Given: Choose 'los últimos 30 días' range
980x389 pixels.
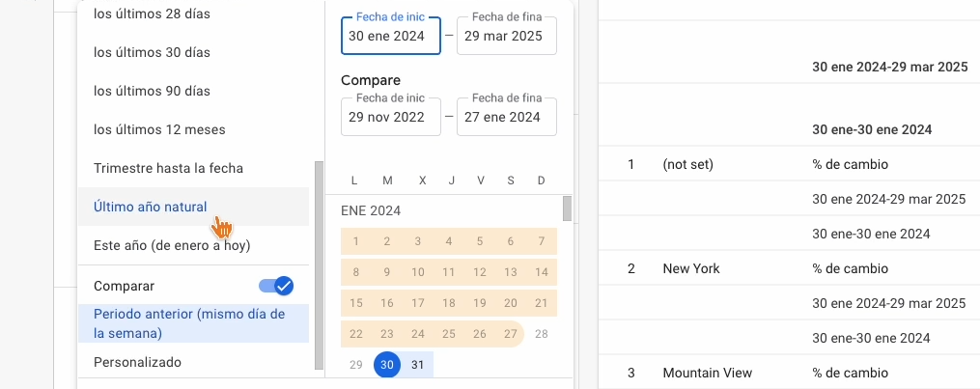Looking at the screenshot, I should pos(152,52).
